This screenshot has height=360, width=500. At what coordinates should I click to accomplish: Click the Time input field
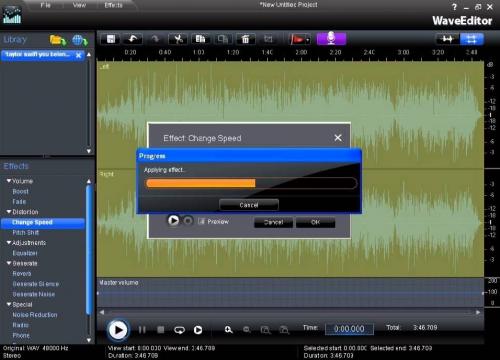[349, 329]
